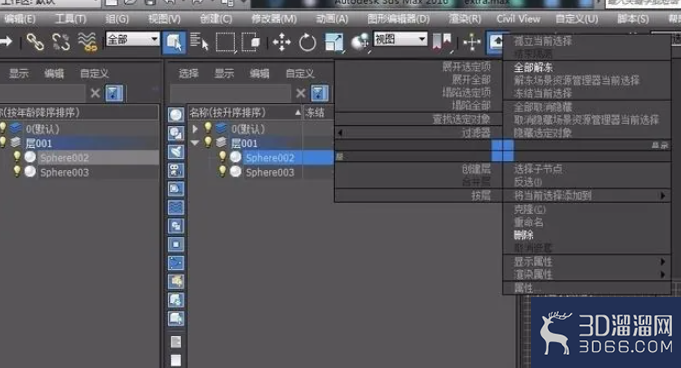Viewport: 681px width, 368px height.
Task: Open Select by Name tool
Action: pos(199,42)
